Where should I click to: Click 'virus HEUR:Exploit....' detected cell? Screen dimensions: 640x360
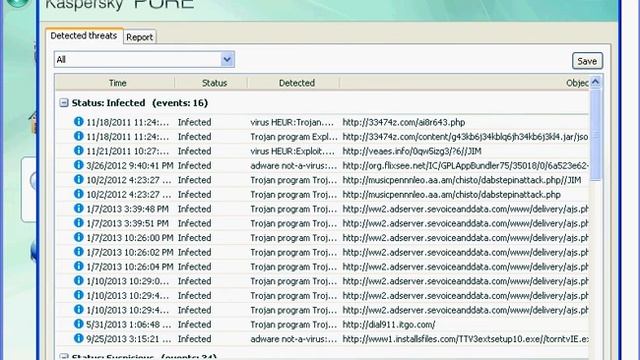pyautogui.click(x=292, y=151)
